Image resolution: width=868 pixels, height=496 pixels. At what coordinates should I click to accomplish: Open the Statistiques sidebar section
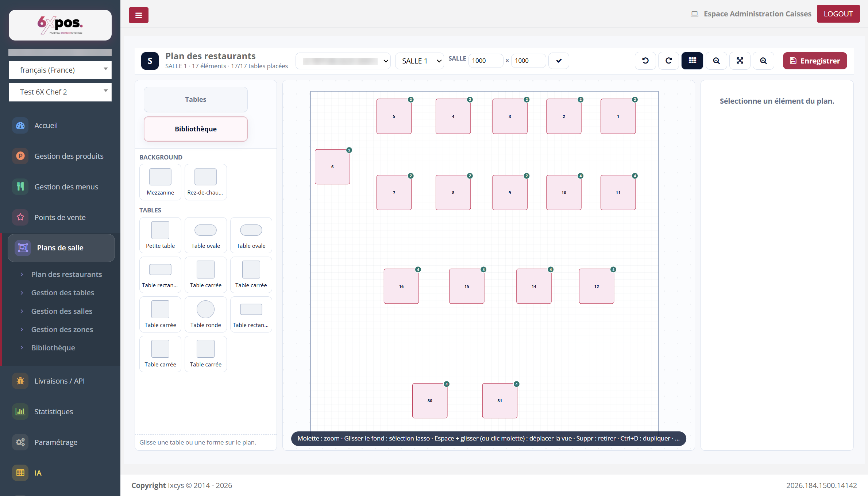[x=54, y=411]
